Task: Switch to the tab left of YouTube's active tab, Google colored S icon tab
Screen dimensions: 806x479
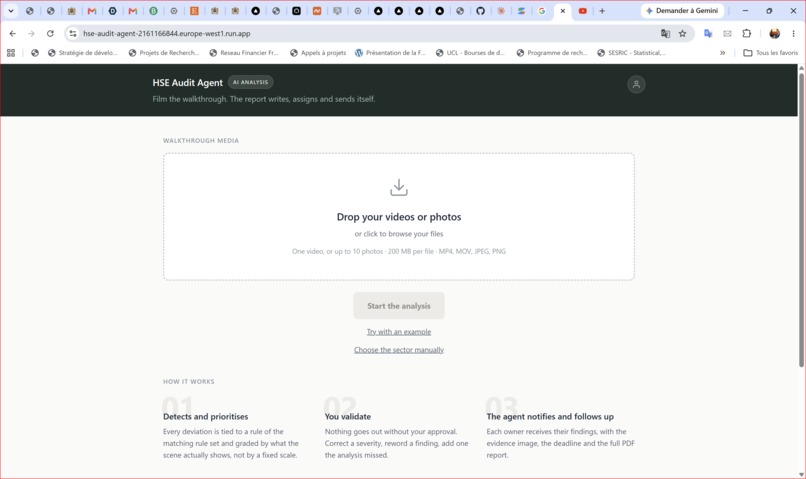Action: click(x=521, y=11)
